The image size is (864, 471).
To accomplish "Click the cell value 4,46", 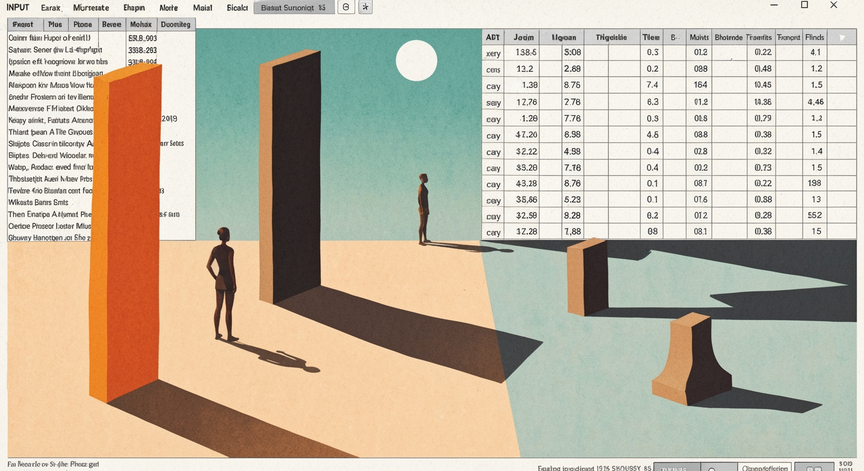I will coord(816,102).
